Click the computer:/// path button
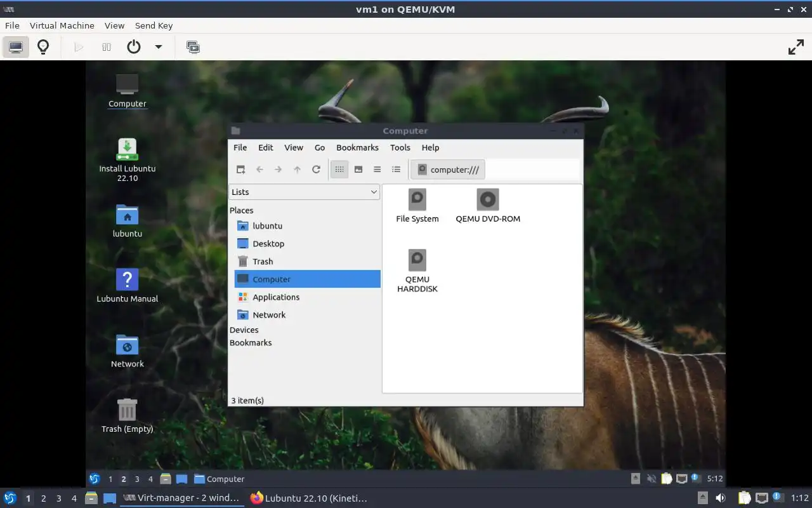Screen dimensions: 812x508 (x=448, y=170)
